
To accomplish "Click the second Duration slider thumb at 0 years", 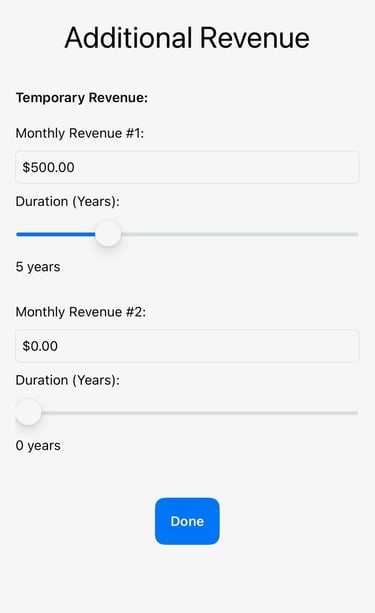I will click(x=28, y=412).
